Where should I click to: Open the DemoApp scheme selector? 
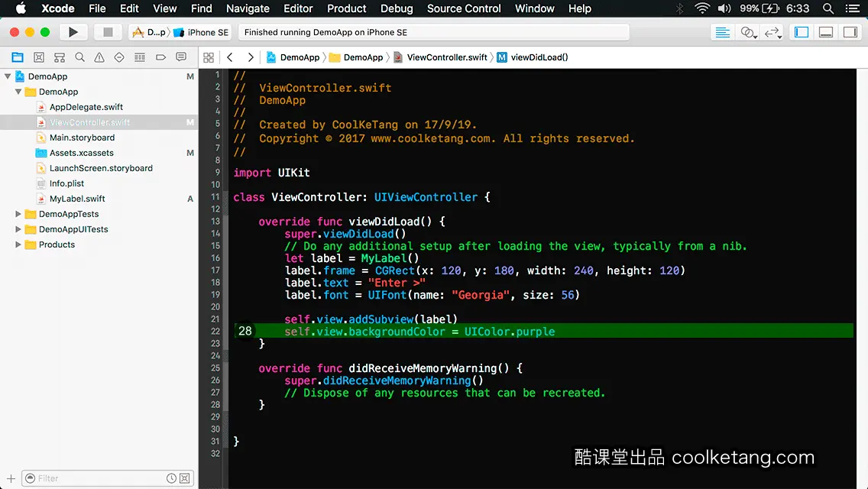point(151,32)
